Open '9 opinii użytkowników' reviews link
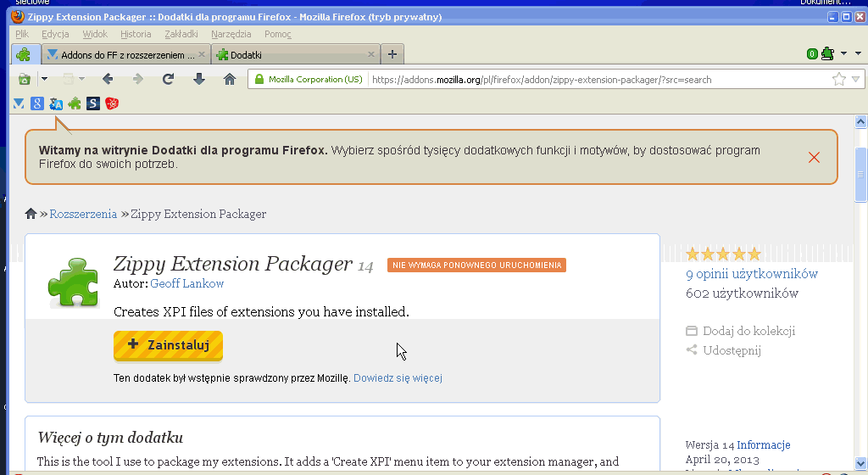This screenshot has width=868, height=475. pos(751,273)
